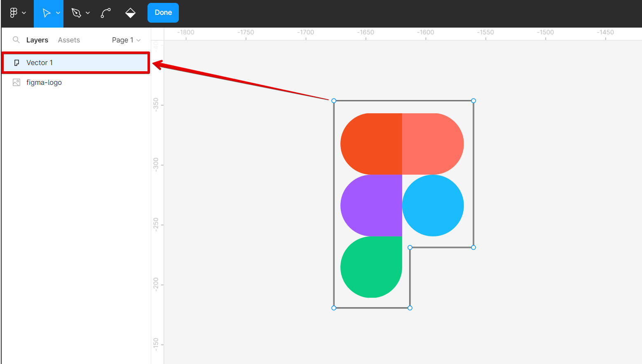Open the Figma main menu
Image resolution: width=642 pixels, height=364 pixels.
pyautogui.click(x=14, y=13)
